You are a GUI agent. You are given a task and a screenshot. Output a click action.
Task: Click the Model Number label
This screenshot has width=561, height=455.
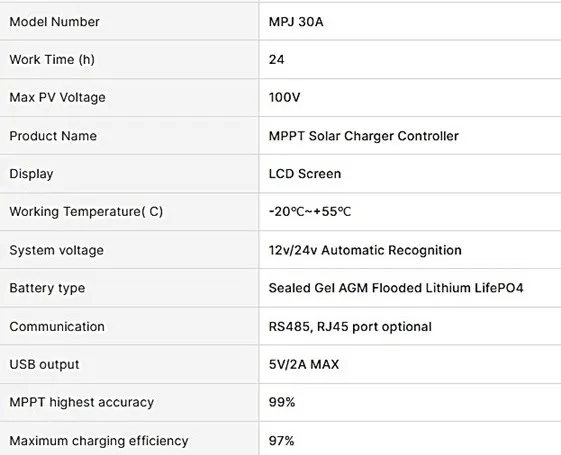click(x=54, y=22)
